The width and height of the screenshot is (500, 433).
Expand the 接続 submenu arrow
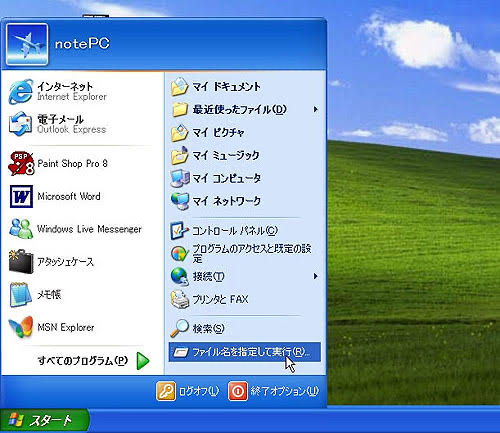coord(315,276)
